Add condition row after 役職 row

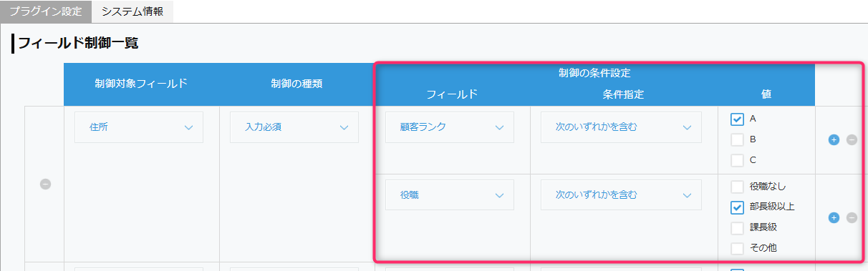coord(834,217)
